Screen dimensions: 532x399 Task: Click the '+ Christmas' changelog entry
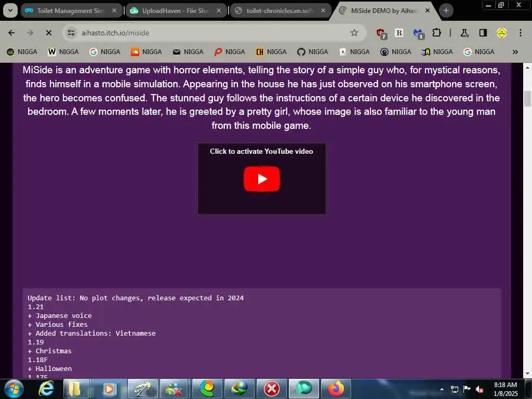click(x=49, y=351)
